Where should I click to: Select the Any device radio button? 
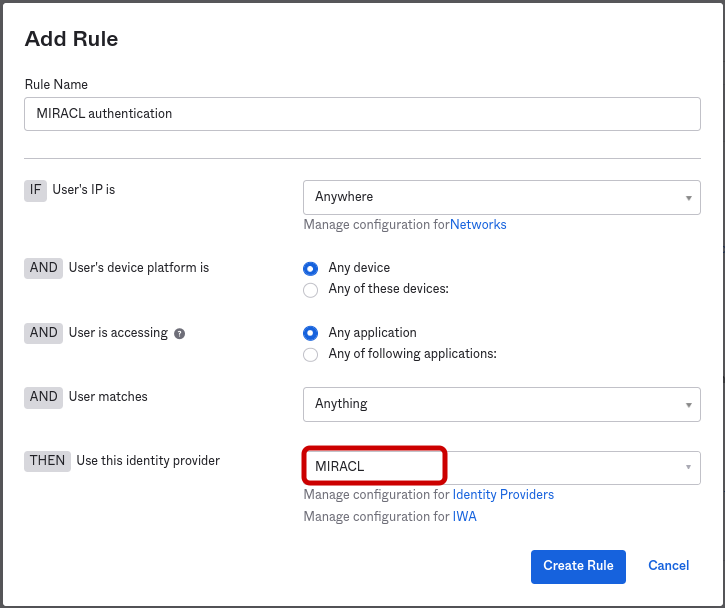click(310, 269)
